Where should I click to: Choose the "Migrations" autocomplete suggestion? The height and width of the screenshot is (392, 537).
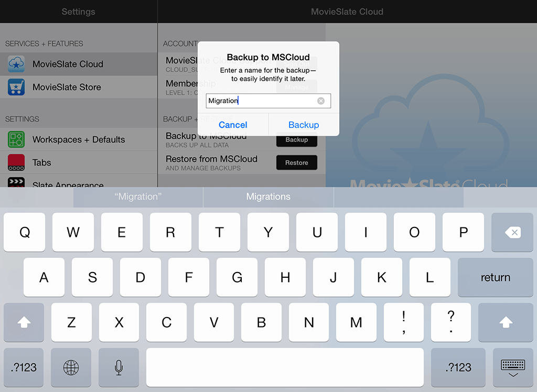coord(268,197)
